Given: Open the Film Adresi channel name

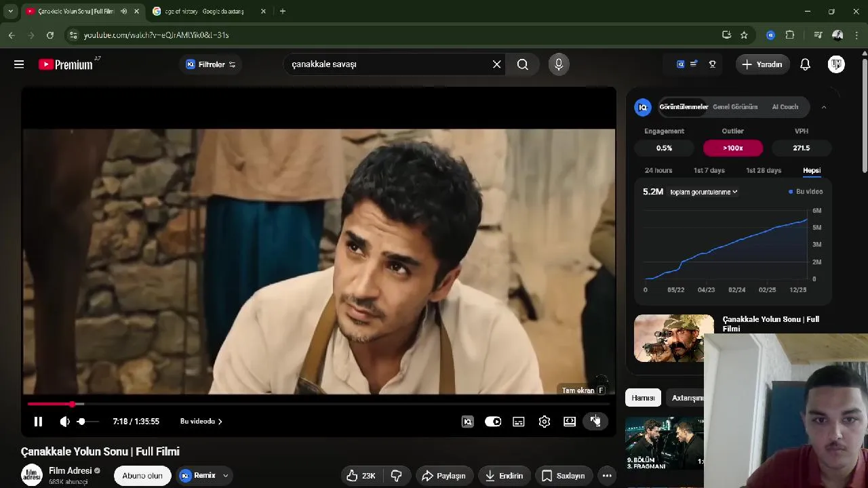Looking at the screenshot, I should pos(71,471).
